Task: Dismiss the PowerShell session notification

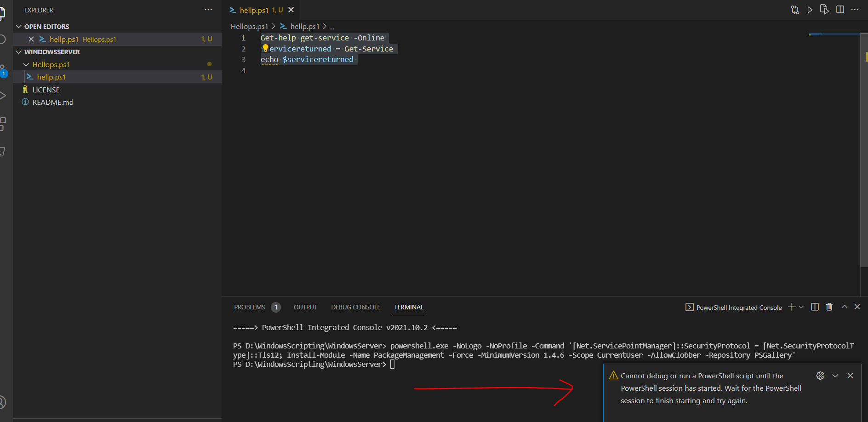Action: (850, 376)
